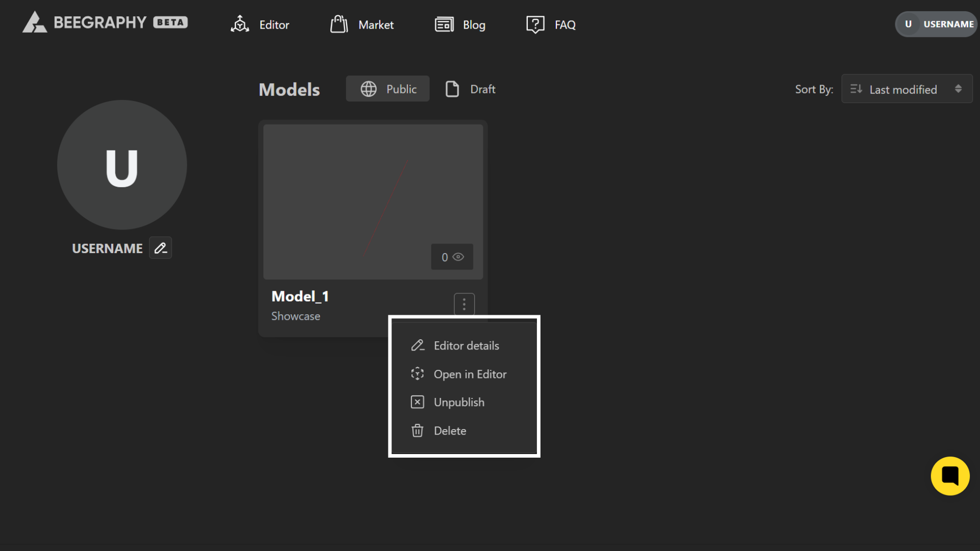
Task: Select Open in Editor menu option
Action: point(470,374)
